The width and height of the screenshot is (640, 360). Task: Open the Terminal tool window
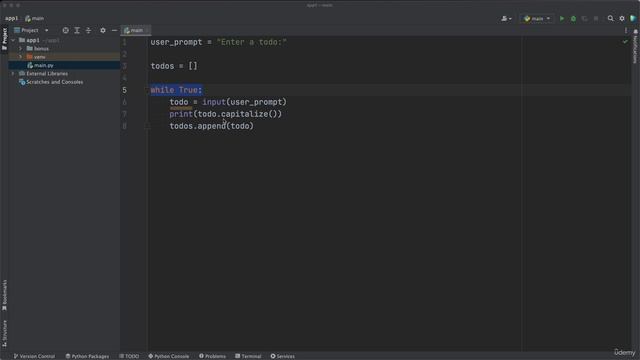point(248,356)
